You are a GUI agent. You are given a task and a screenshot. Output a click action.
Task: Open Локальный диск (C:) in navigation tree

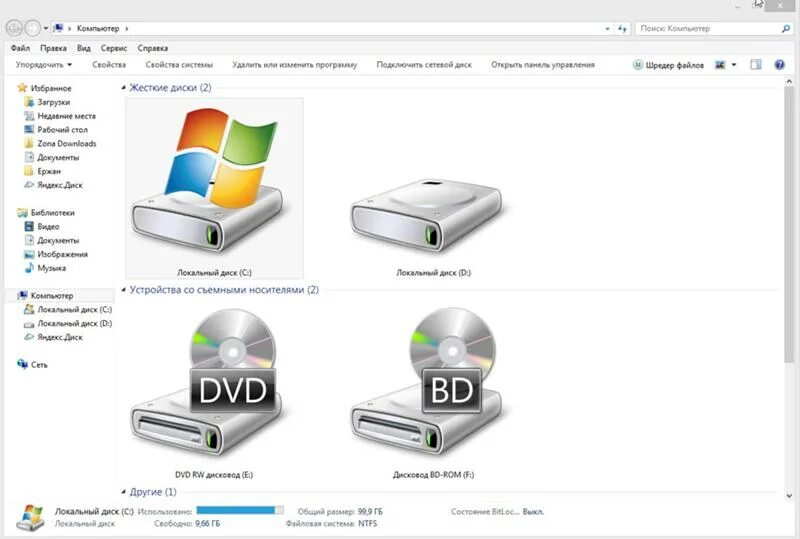68,309
